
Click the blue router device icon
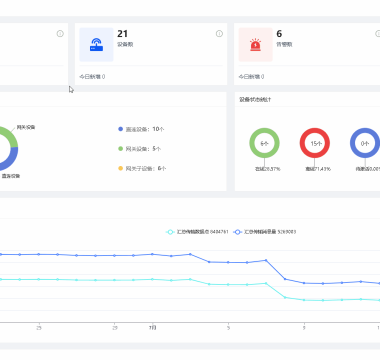coord(96,45)
